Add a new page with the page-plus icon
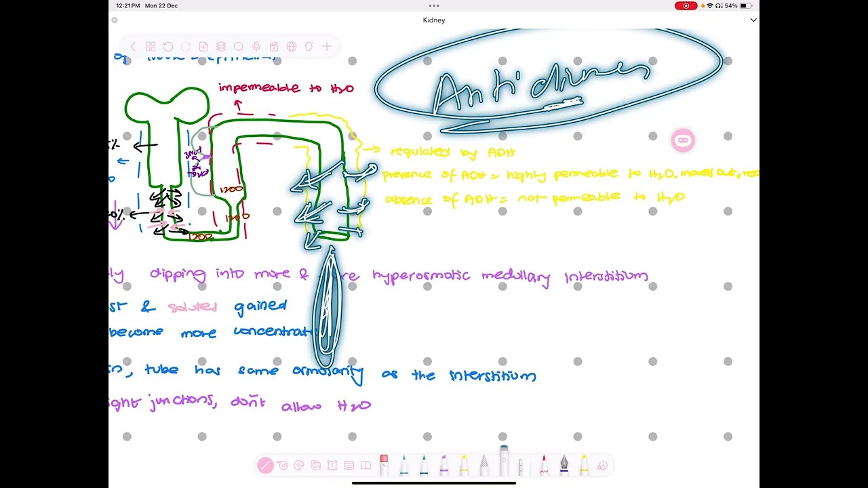 (x=203, y=47)
